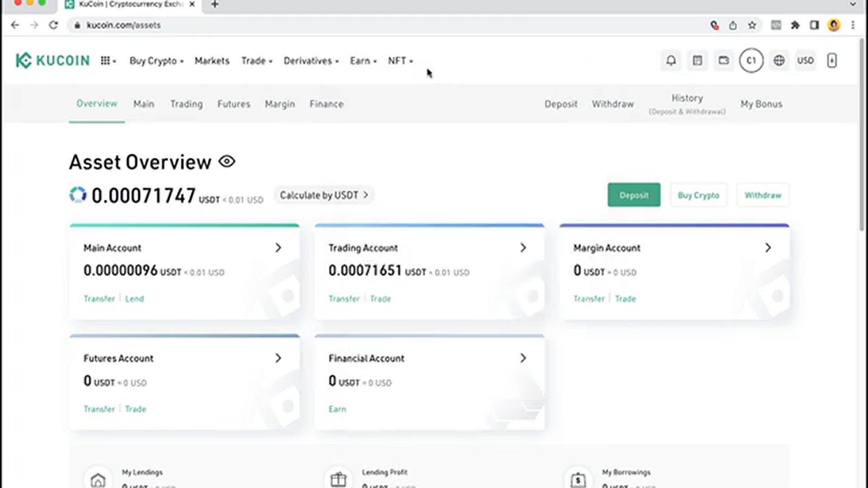Screen dimensions: 868x488
Task: Click the Deposit link in sub-navigation
Action: (561, 104)
